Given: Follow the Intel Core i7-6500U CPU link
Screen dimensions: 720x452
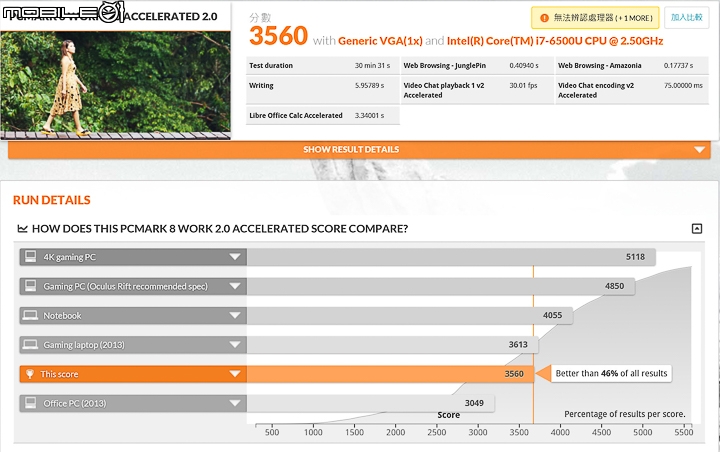Looking at the screenshot, I should (x=555, y=41).
